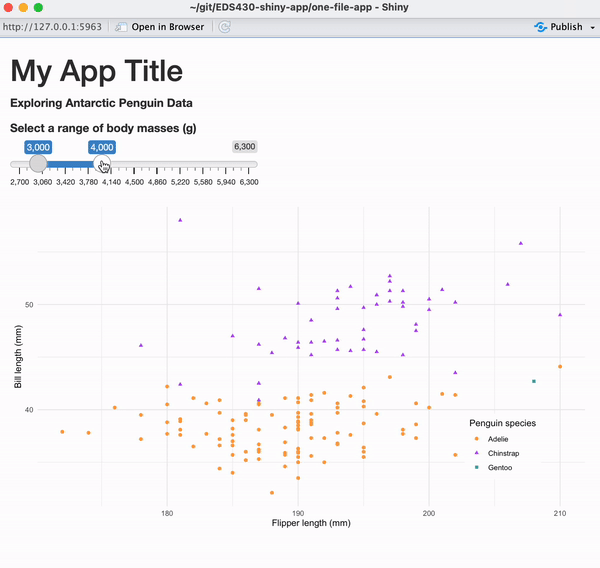This screenshot has width=600, height=568.
Task: Click the orange Adelie legend circle
Action: click(476, 439)
